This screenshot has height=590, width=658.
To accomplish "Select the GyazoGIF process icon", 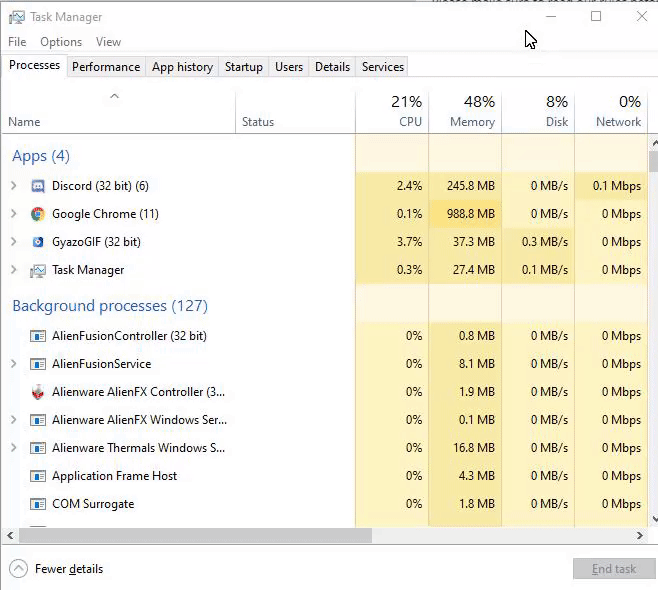I will click(38, 242).
